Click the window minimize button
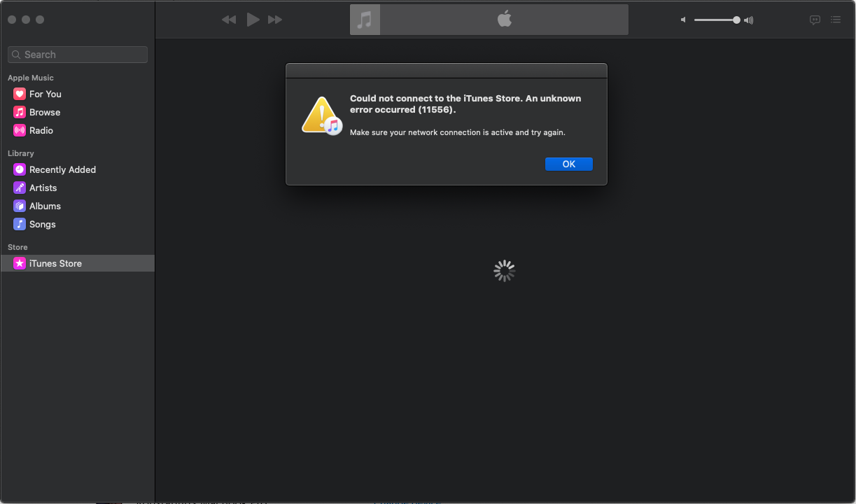Viewport: 856px width, 504px height. point(26,20)
